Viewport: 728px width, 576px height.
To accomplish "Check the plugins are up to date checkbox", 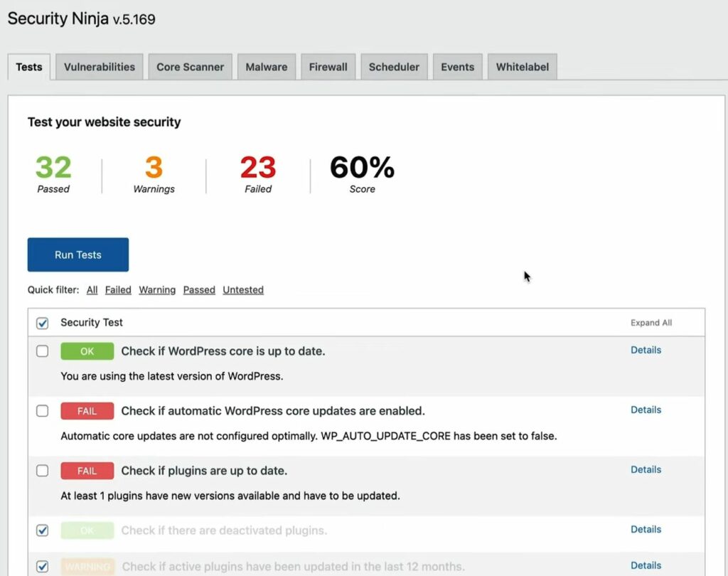I will [x=42, y=471].
